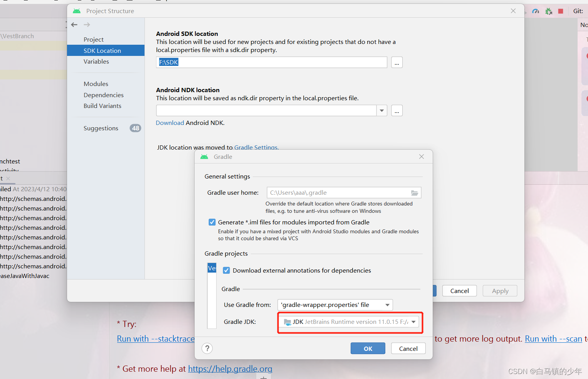Viewport: 588px width, 379px height.
Task: Click the back arrow in Project Structure
Action: tap(74, 24)
